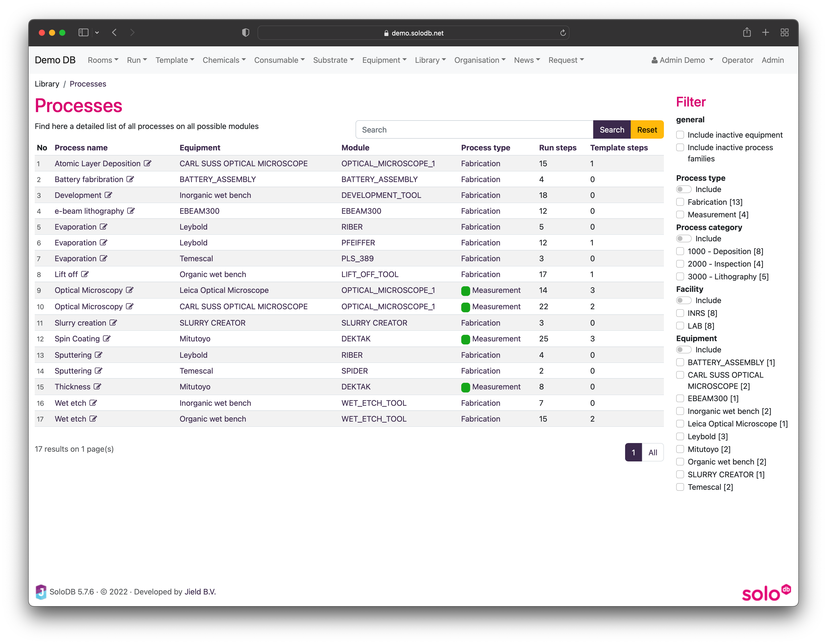Screen dimensions: 827x644
Task: Switch to Admin view
Action: [772, 60]
